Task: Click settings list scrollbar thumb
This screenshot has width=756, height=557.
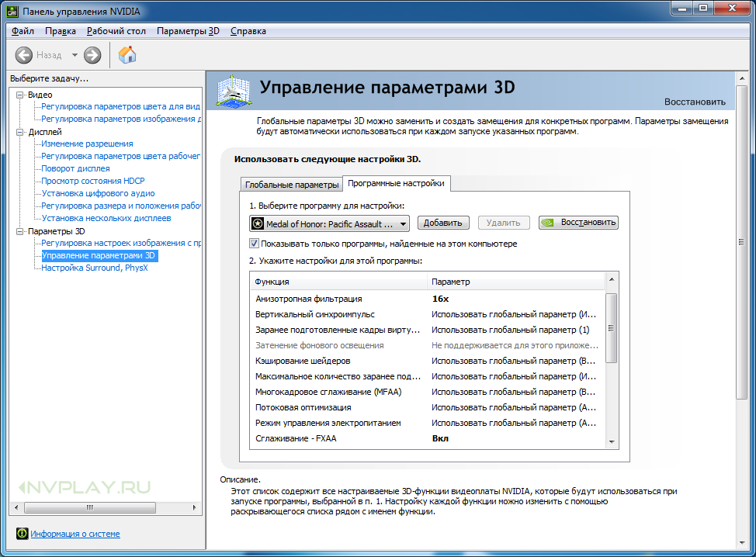Action: pos(612,327)
